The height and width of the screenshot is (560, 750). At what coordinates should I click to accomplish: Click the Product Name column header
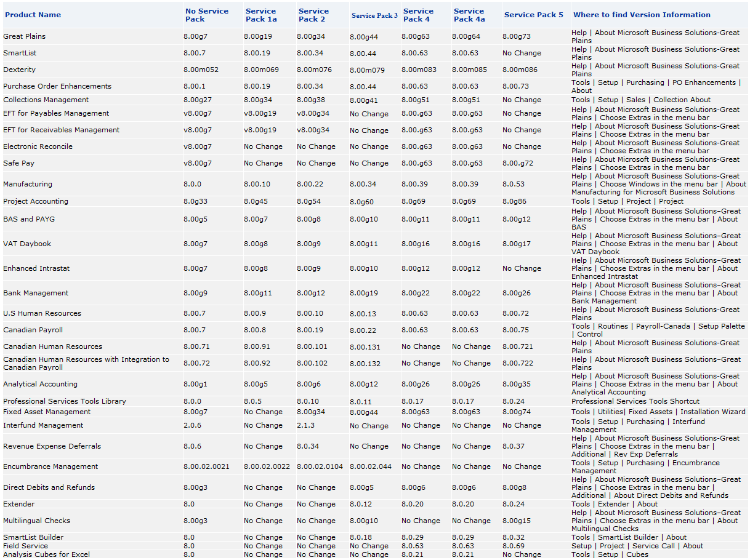pos(33,15)
